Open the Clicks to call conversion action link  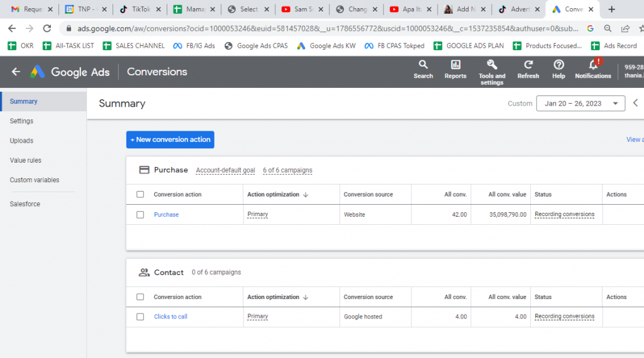coord(170,317)
